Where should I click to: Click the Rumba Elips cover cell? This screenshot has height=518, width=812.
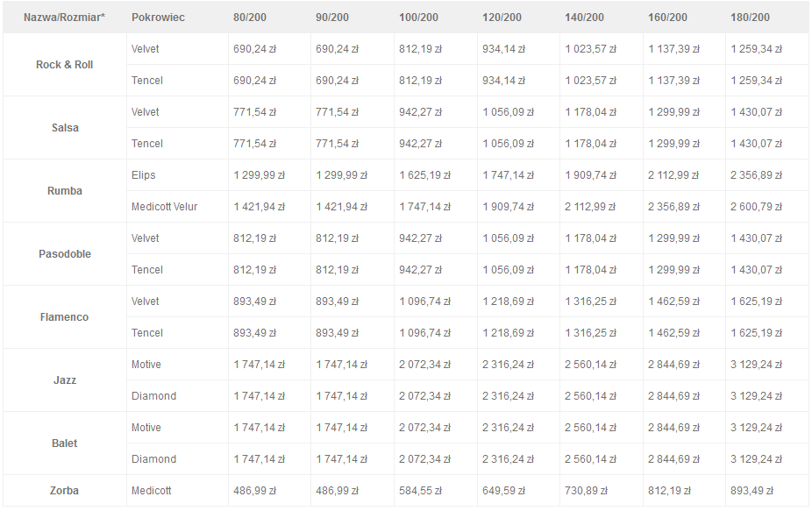tap(144, 175)
